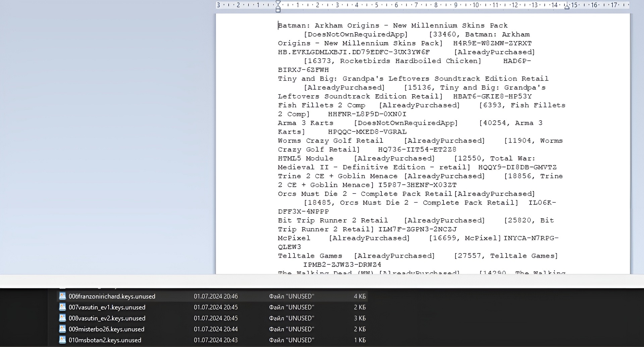Image resolution: width=644 pixels, height=347 pixels.
Task: Click the left indent square marker on ruler
Action: click(x=278, y=10)
